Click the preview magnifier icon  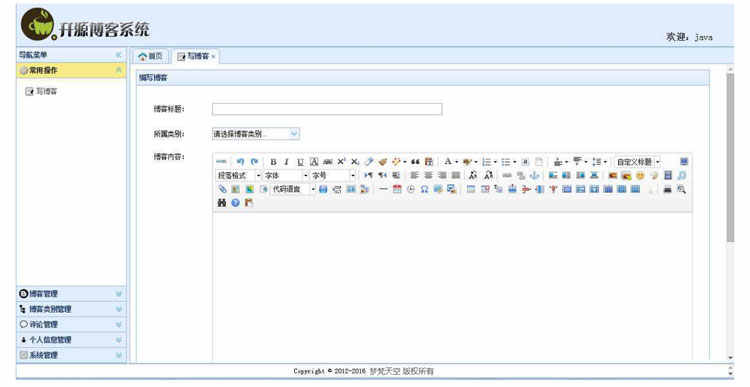pos(681,189)
